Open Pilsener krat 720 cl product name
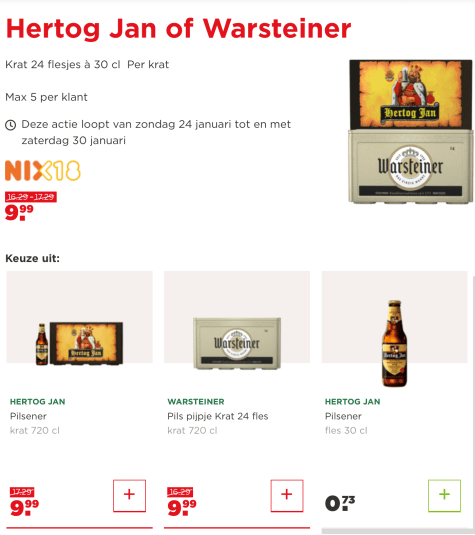 pos(28,416)
